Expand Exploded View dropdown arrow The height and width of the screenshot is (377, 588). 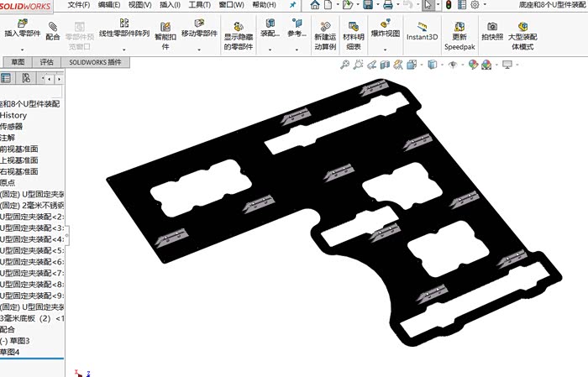pos(385,50)
